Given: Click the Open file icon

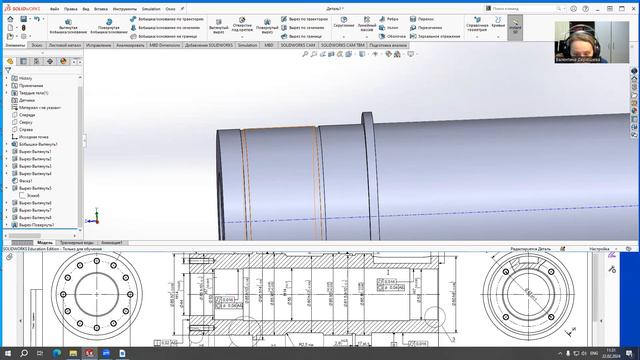Looking at the screenshot, I should [x=10, y=36].
